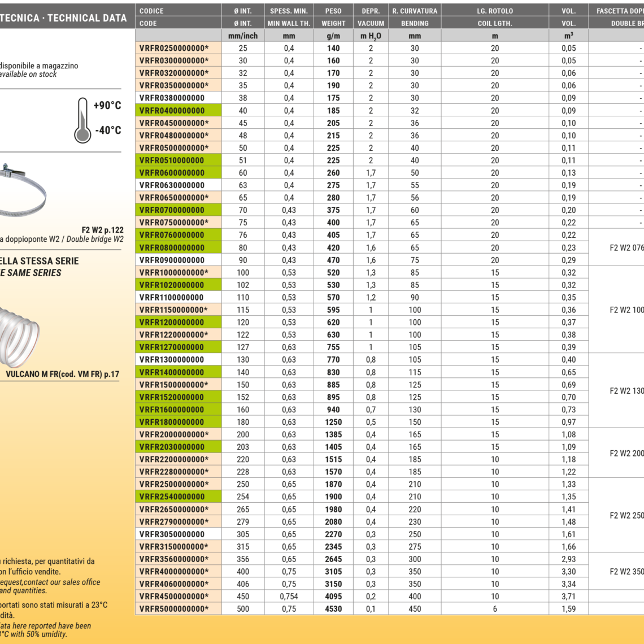Click the CODICE column header
644x644 pixels.
click(x=151, y=11)
